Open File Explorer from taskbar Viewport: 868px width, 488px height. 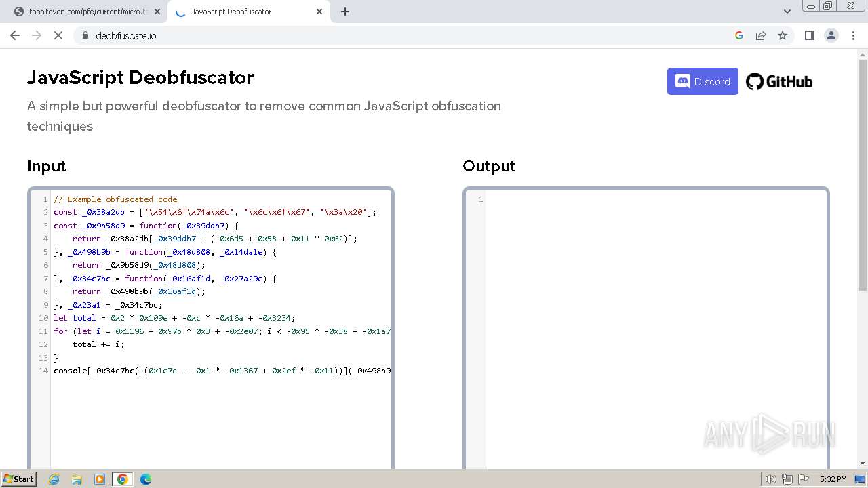[77, 479]
